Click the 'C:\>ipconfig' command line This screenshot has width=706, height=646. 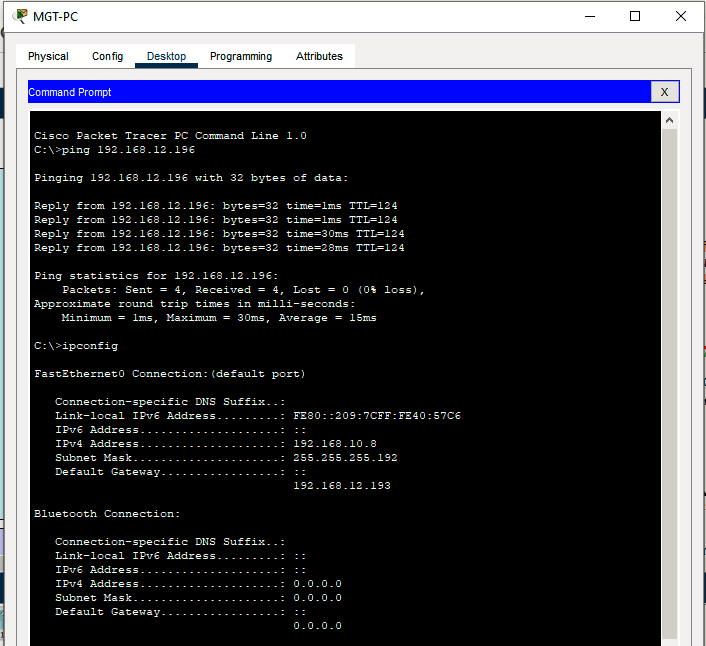tap(76, 346)
